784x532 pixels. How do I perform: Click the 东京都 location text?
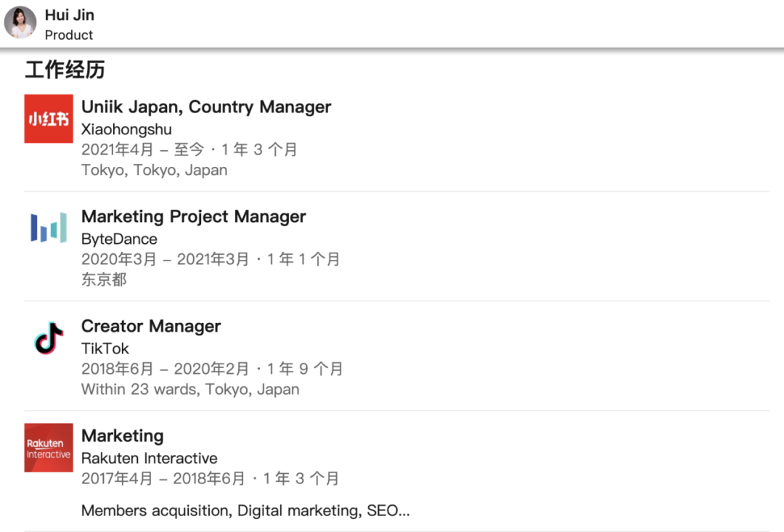click(104, 279)
